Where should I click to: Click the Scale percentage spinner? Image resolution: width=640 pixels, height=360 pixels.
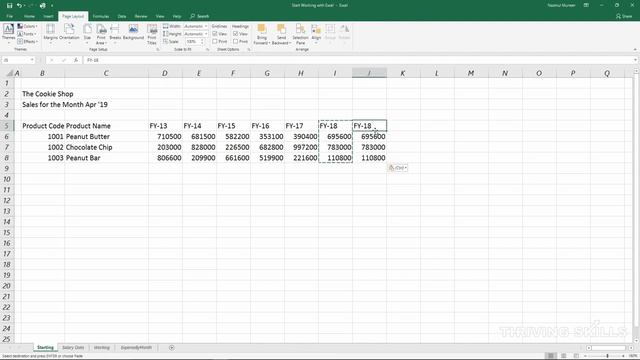pos(202,42)
